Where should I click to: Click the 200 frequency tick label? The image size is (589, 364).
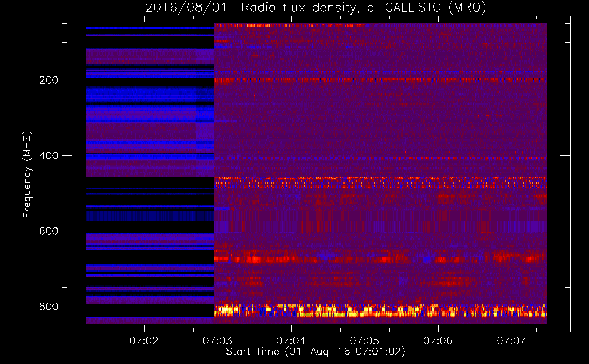pos(49,80)
